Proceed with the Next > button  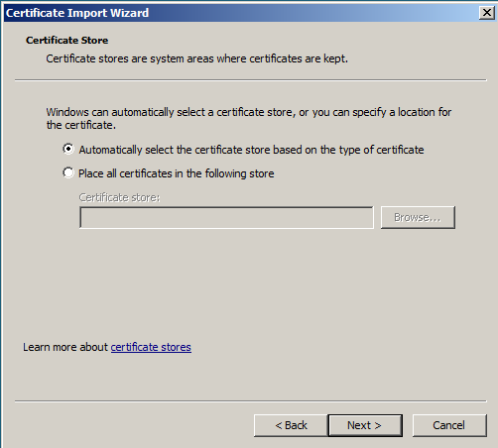click(365, 425)
